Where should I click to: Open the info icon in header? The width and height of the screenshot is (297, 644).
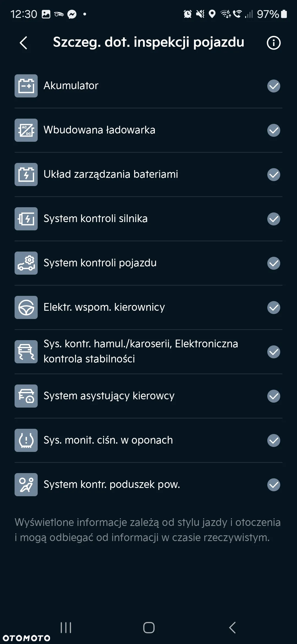[x=274, y=43]
